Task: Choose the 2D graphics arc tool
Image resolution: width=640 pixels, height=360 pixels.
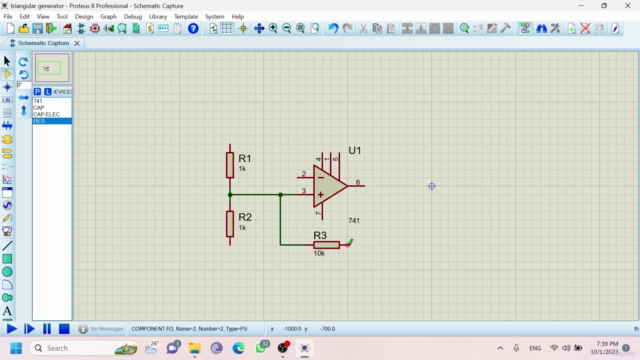Action: point(7,285)
